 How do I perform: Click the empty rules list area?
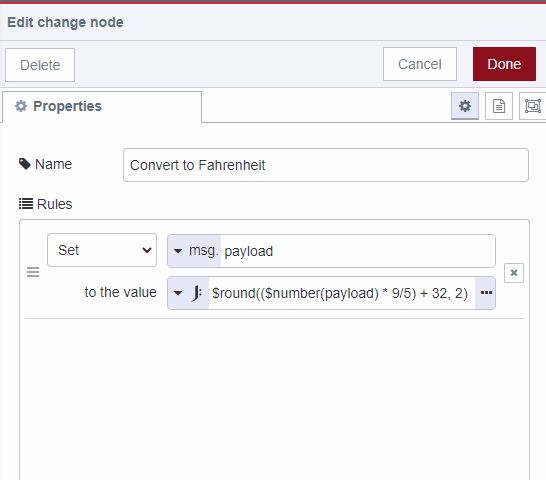coord(274,399)
